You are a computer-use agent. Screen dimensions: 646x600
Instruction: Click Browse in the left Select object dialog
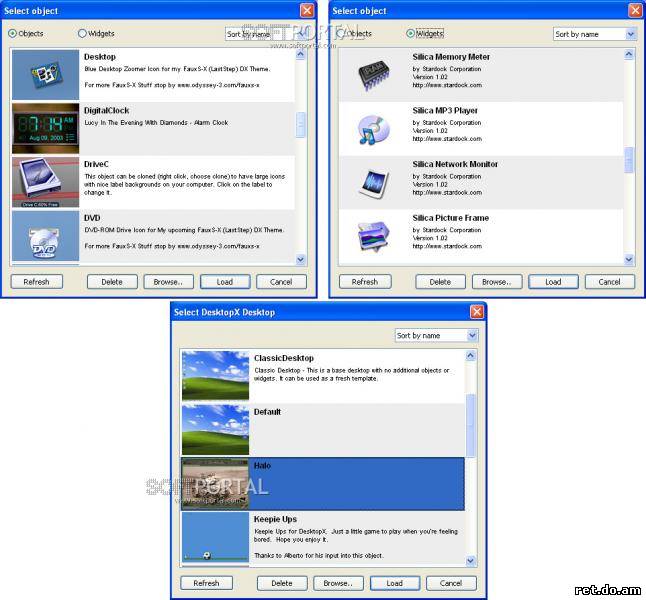coord(168,282)
